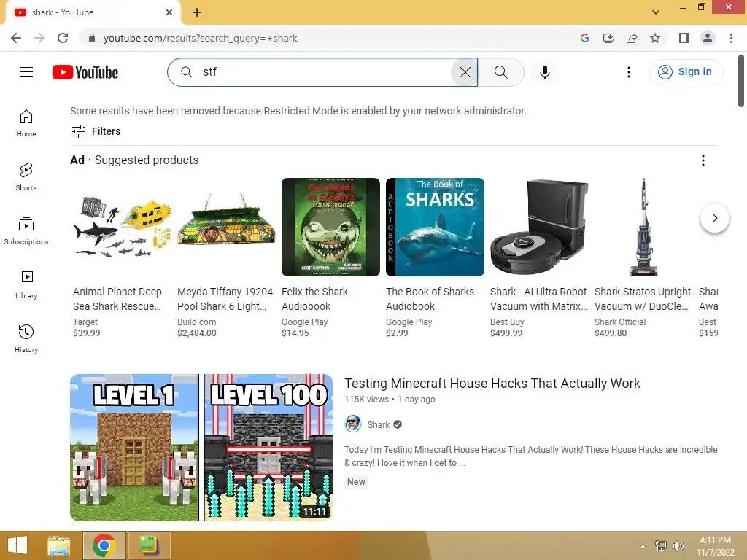Open YouTube settings three-dot menu
The width and height of the screenshot is (747, 560).
628,72
